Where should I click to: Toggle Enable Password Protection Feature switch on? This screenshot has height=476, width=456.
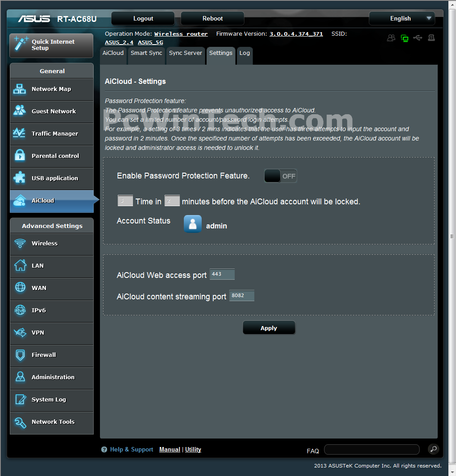click(280, 176)
